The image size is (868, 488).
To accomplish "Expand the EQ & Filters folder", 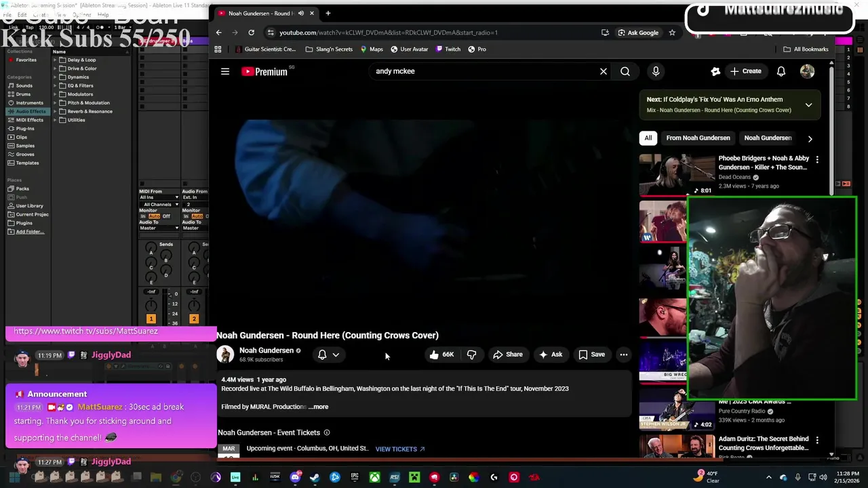I will click(55, 85).
